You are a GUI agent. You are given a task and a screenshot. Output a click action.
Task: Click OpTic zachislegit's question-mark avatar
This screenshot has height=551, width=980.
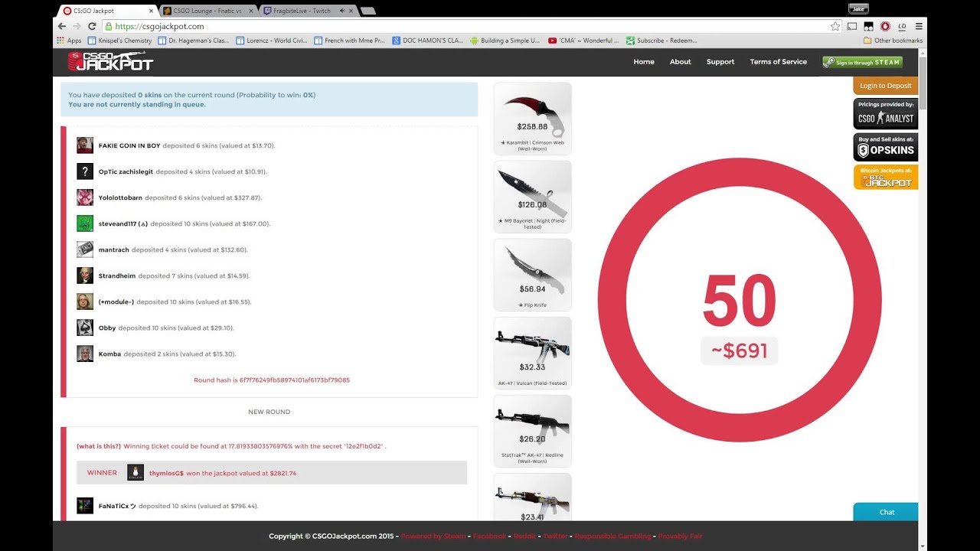click(x=85, y=171)
